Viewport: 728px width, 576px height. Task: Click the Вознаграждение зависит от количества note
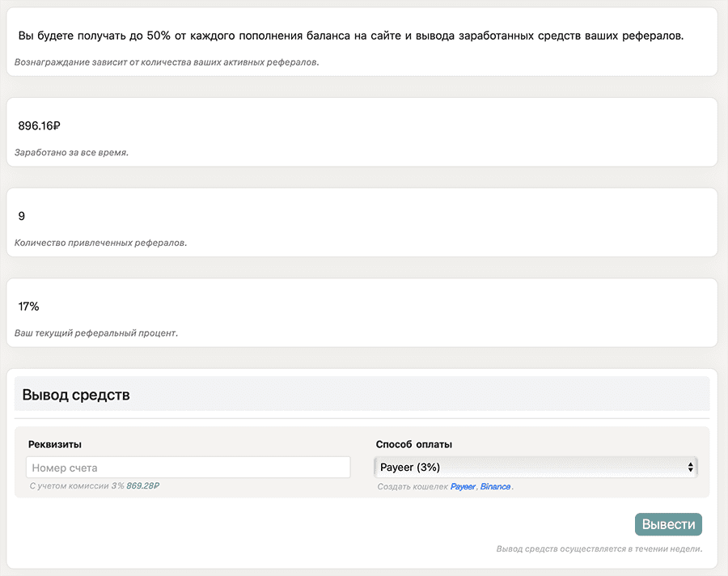(167, 61)
